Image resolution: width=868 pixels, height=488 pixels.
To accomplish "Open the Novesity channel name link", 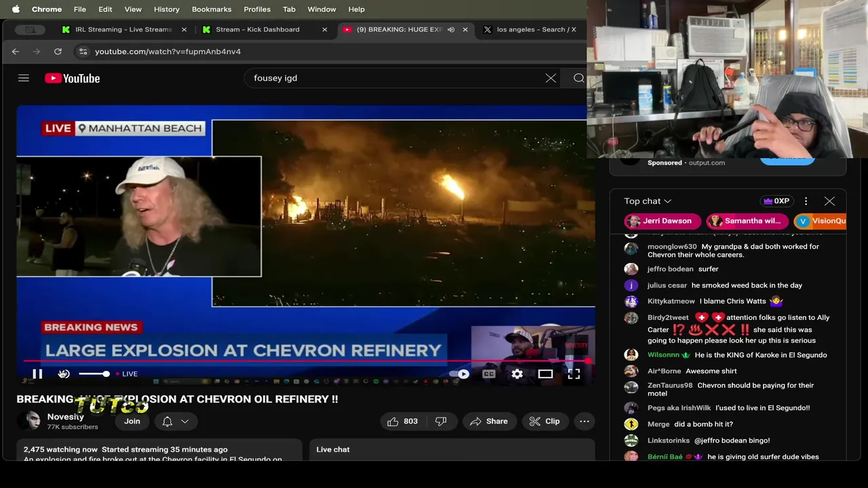I will pos(65,416).
